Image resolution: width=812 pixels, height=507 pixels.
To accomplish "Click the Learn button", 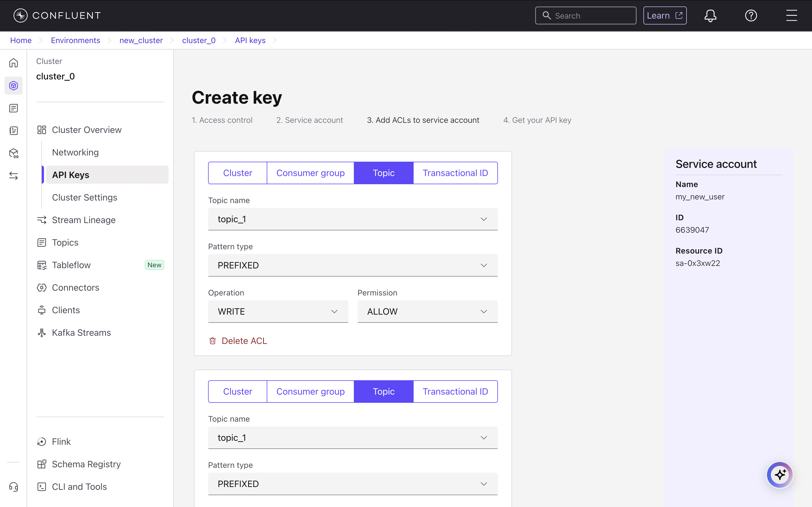I will click(x=665, y=15).
